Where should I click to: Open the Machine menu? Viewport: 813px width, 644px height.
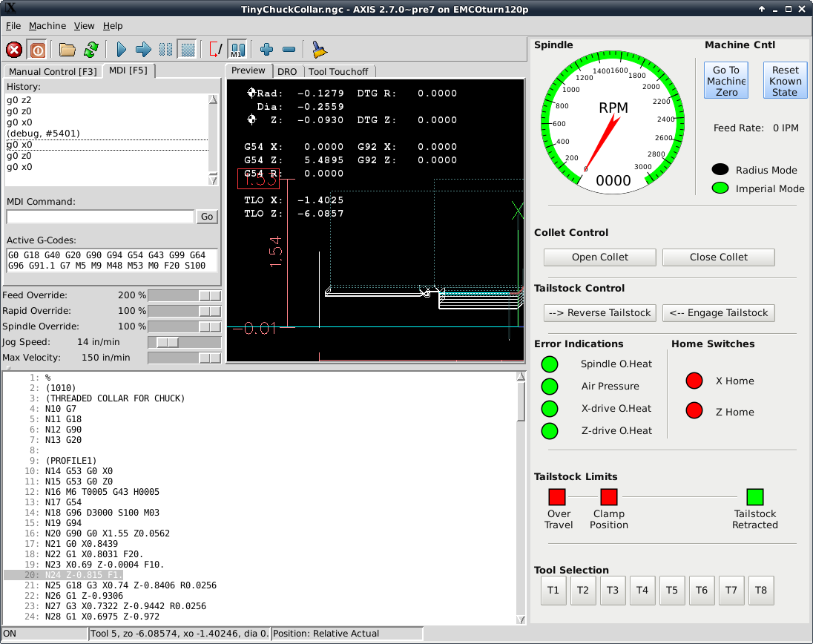(x=47, y=26)
